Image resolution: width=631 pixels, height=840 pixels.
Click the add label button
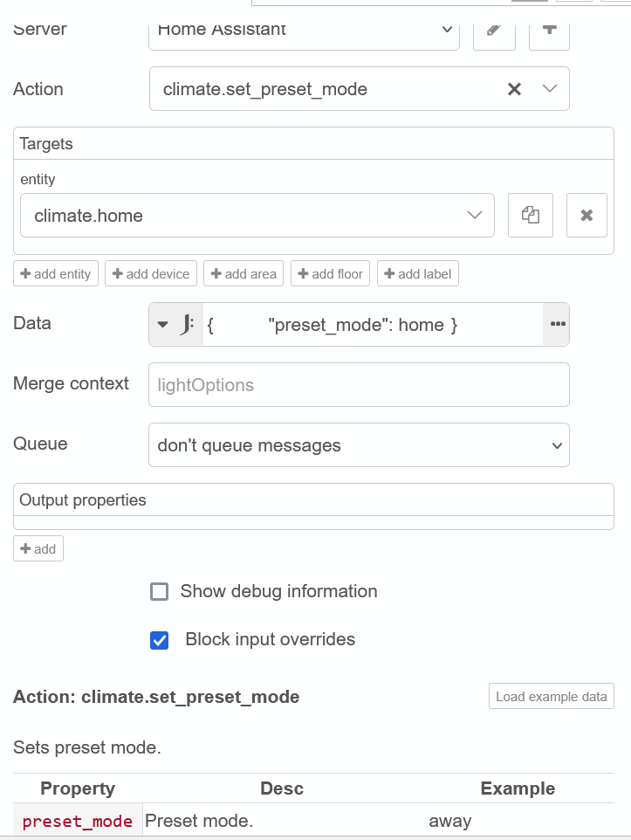418,274
